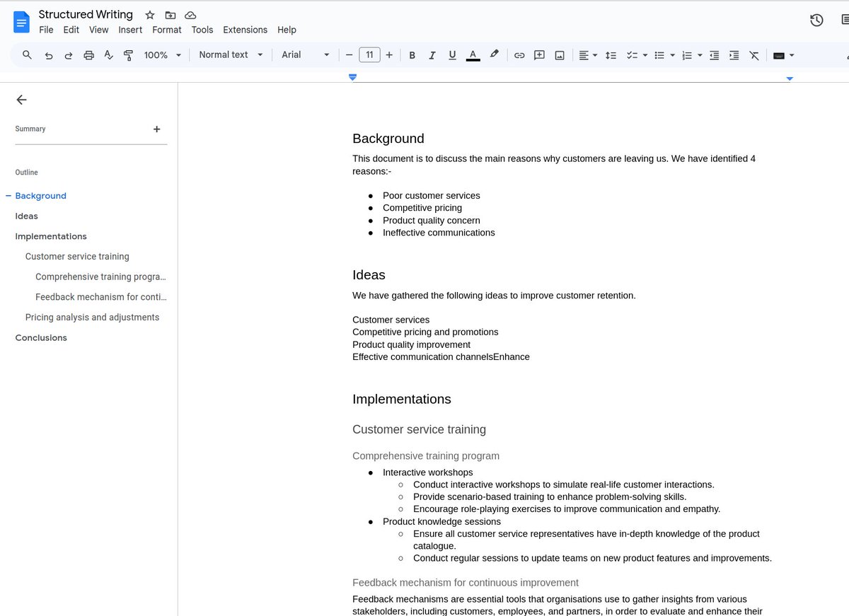This screenshot has width=849, height=616.
Task: Open the 100% zoom dropdown
Action: pos(163,54)
